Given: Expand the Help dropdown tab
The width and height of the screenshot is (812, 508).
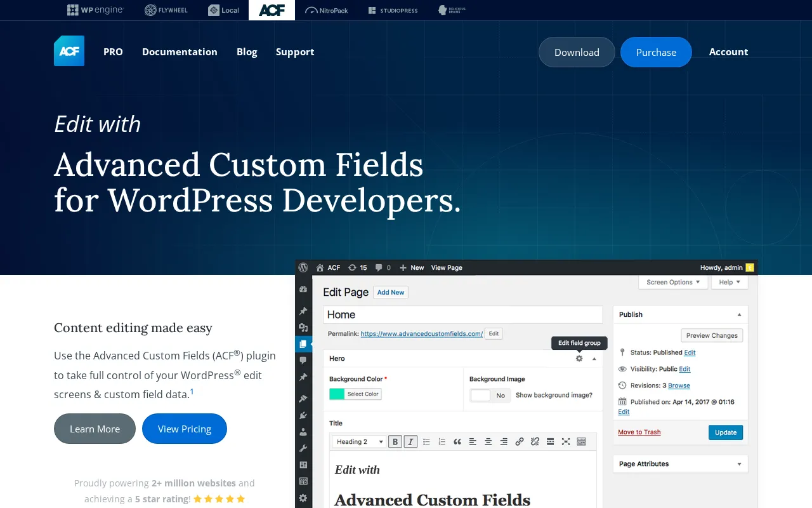Looking at the screenshot, I should tap(730, 282).
